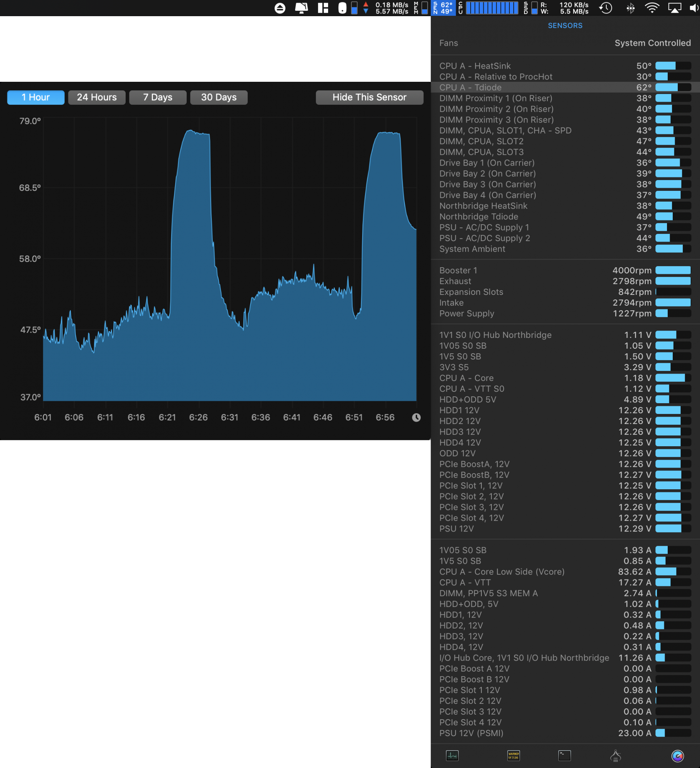
Task: Select PSU - AC/DC Supply 2 row
Action: [565, 238]
